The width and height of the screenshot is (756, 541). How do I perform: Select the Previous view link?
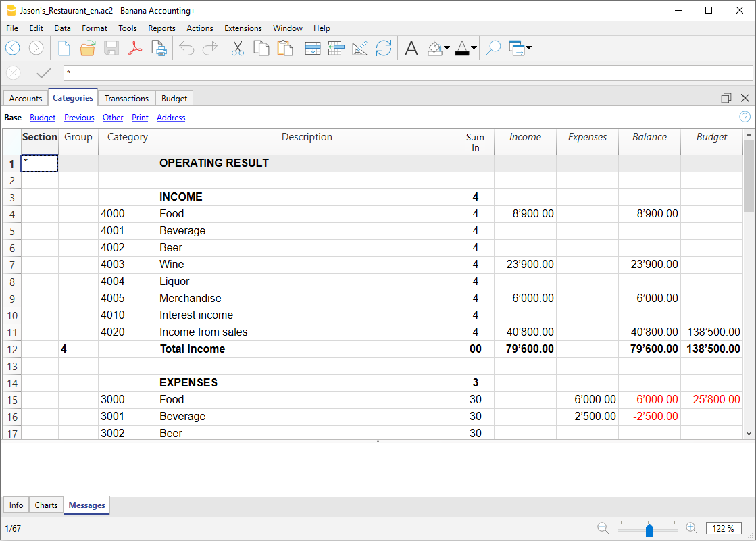[x=79, y=117]
